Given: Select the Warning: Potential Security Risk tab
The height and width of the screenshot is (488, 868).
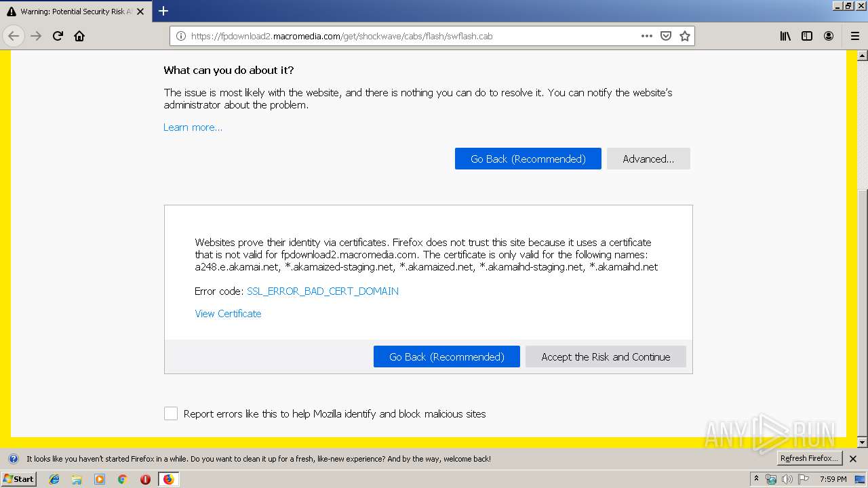Looking at the screenshot, I should pyautogui.click(x=75, y=12).
